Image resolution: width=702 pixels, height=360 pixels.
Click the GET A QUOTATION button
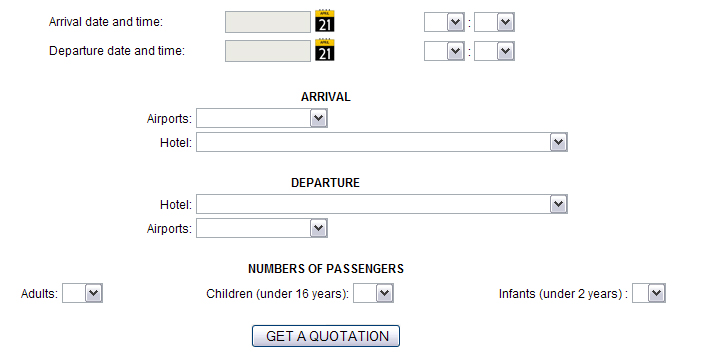tap(326, 336)
